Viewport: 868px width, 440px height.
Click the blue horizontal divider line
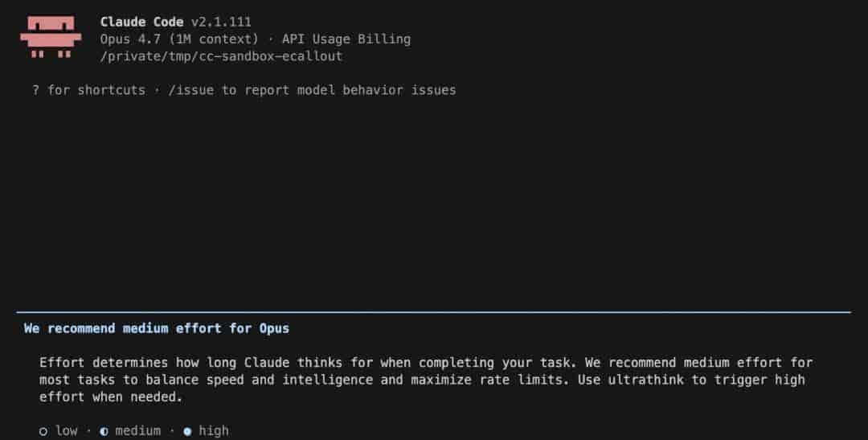pyautogui.click(x=434, y=312)
